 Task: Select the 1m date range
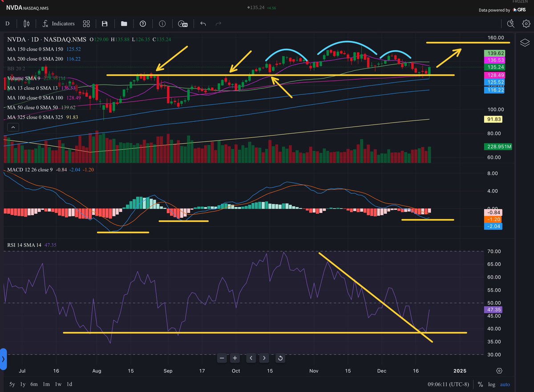point(46,384)
